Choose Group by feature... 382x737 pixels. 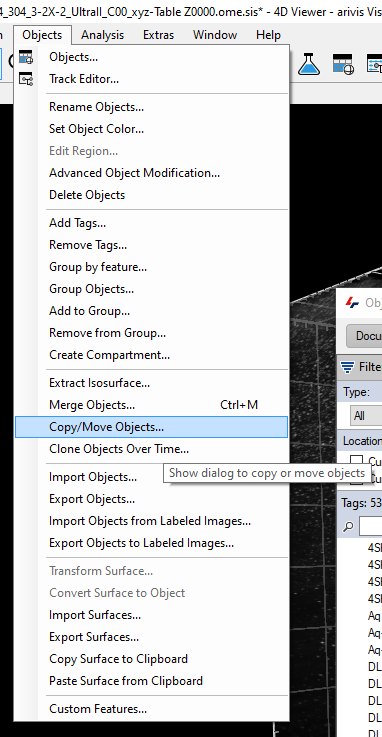[x=151, y=267]
